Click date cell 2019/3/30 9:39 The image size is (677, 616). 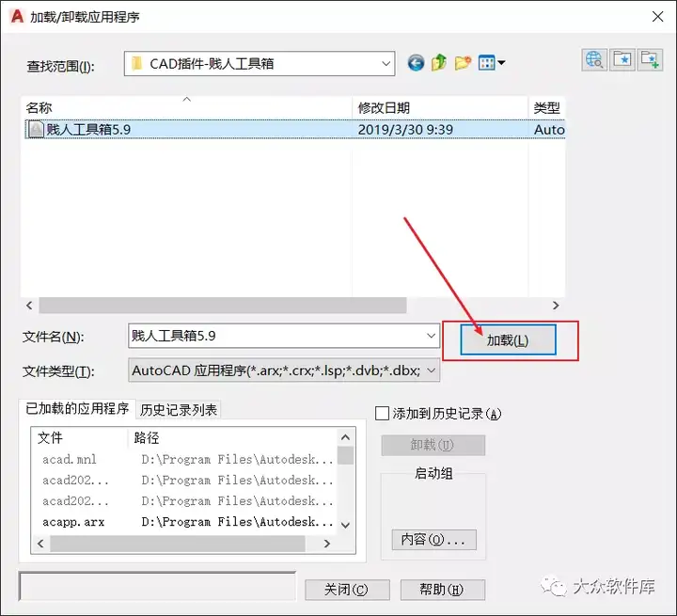point(405,129)
